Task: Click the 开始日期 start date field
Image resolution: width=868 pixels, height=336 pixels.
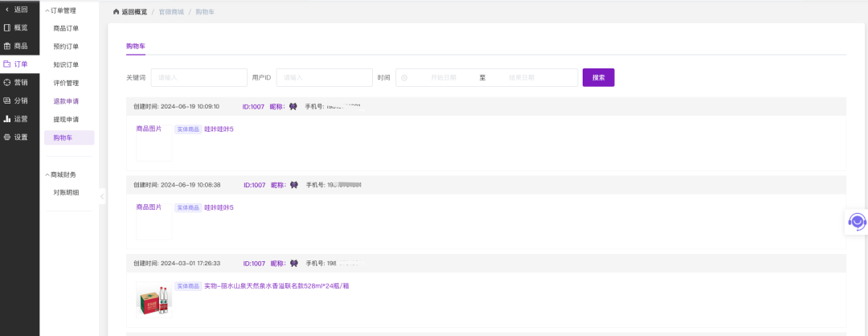Action: pos(444,77)
